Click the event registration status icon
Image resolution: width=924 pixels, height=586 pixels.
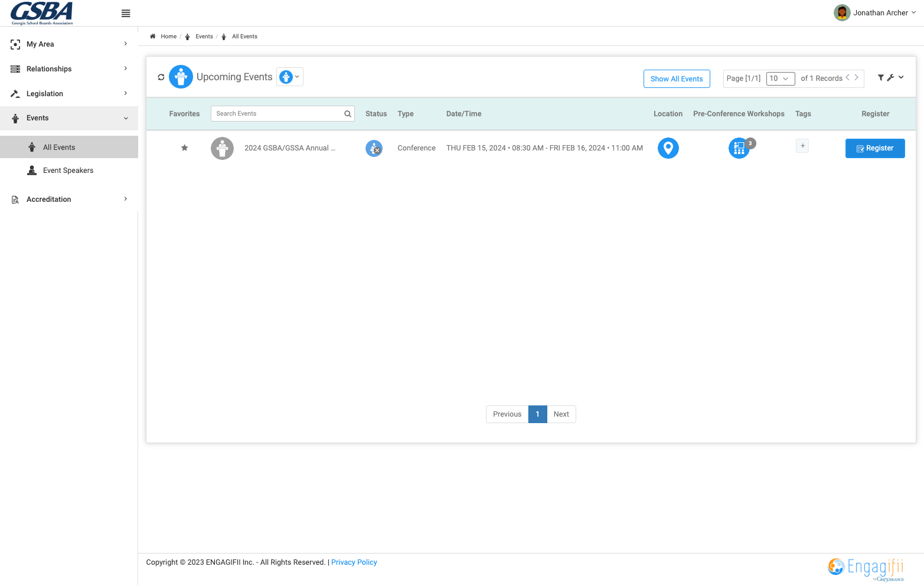click(x=374, y=148)
